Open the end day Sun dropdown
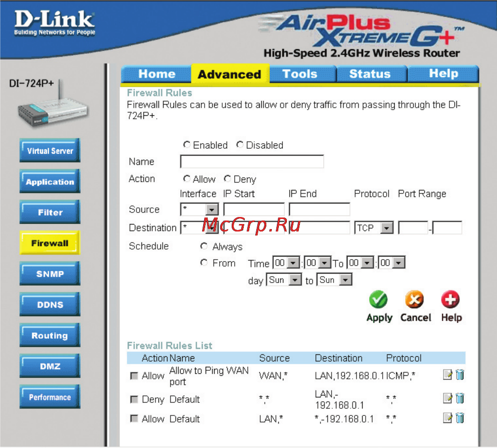This screenshot has width=497, height=448. [x=335, y=280]
